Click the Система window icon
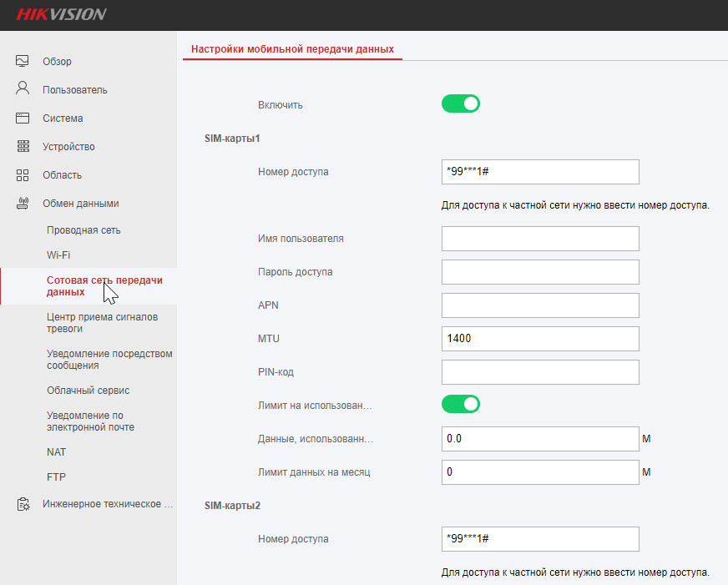The image size is (728, 585). pos(23,118)
